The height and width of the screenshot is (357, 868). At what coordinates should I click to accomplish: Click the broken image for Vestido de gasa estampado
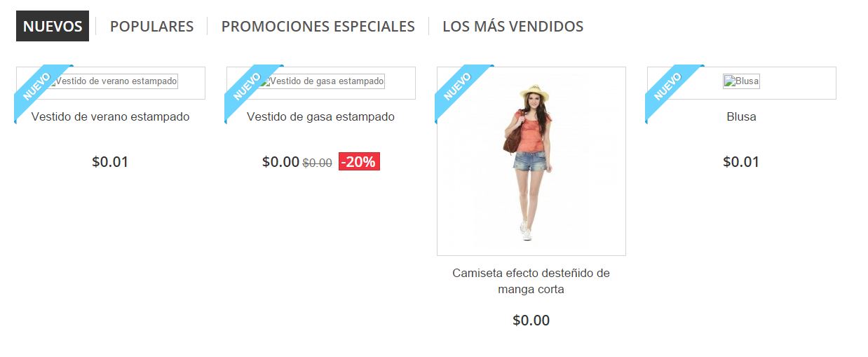(x=321, y=81)
